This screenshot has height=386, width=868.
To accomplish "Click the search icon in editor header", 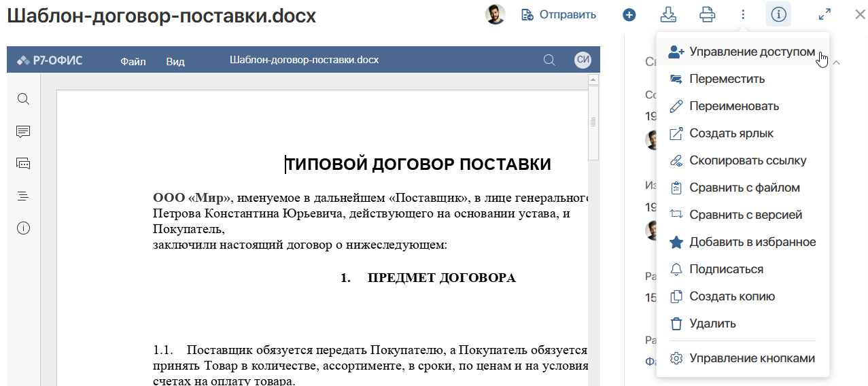I will click(550, 60).
